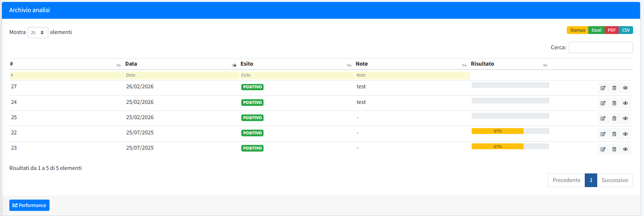This screenshot has width=644, height=216.
Task: View details of record 27 via eye icon
Action: tap(625, 88)
